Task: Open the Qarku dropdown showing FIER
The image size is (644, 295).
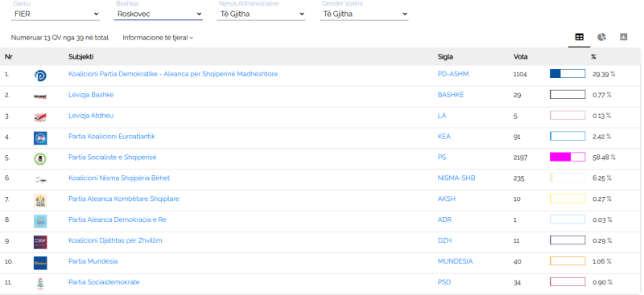Action: click(56, 14)
